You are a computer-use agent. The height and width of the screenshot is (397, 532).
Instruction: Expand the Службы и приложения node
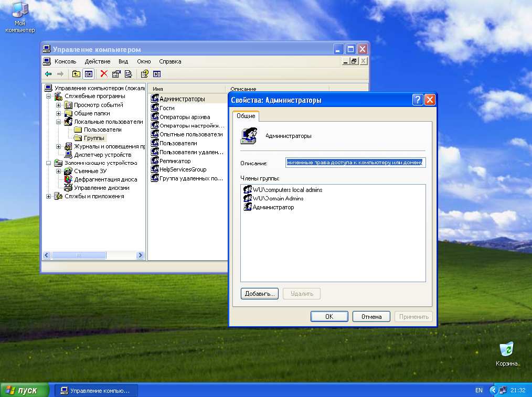(x=48, y=196)
